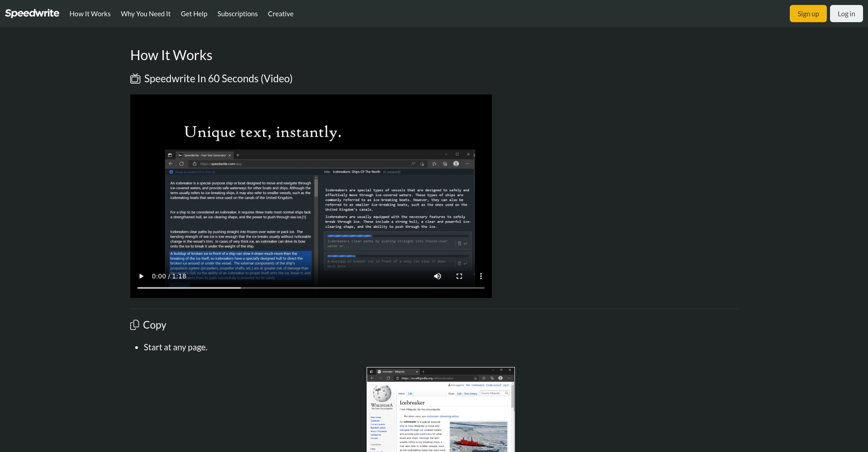This screenshot has width=868, height=452.
Task: Click the Speedwrite In 60 Seconds heading text
Action: click(x=218, y=79)
